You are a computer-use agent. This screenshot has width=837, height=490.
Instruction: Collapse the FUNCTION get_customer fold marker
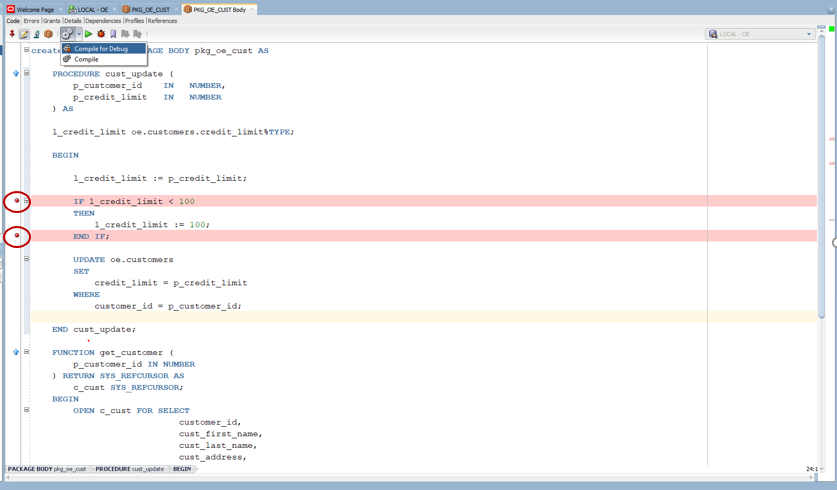tap(26, 352)
